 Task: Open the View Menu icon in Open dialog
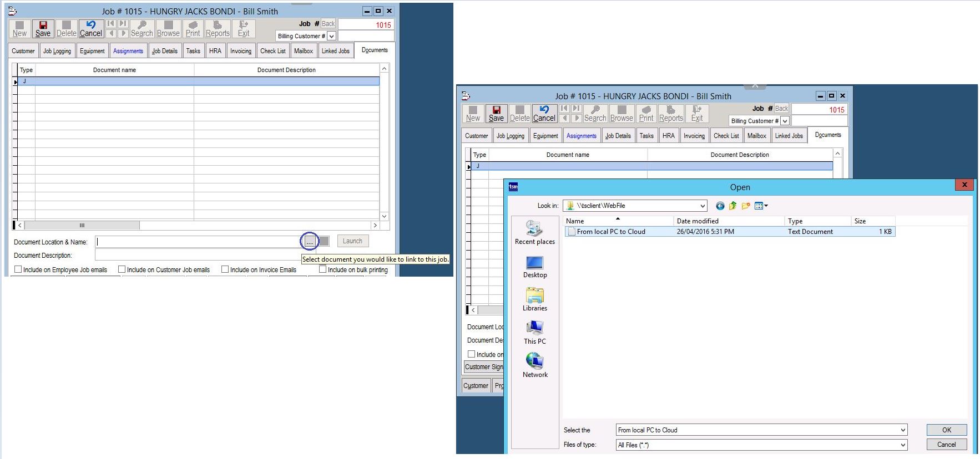pos(761,206)
